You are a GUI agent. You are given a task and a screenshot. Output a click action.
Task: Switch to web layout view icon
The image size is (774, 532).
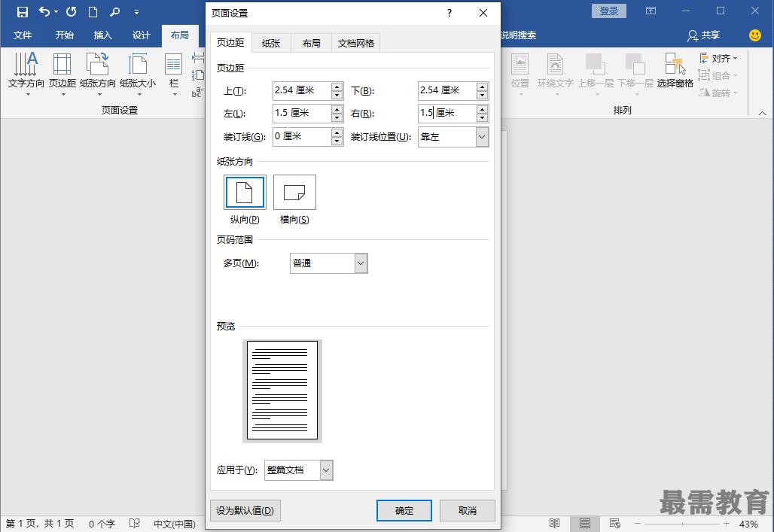coord(615,524)
